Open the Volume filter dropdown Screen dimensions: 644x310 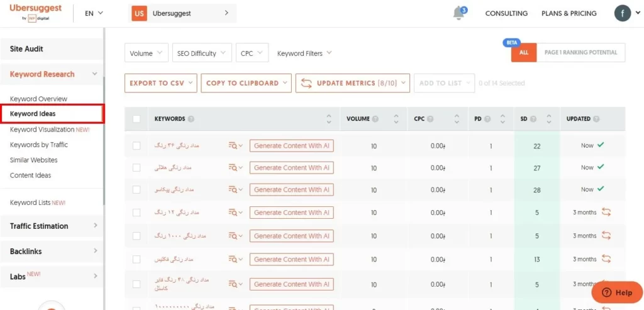tap(146, 53)
